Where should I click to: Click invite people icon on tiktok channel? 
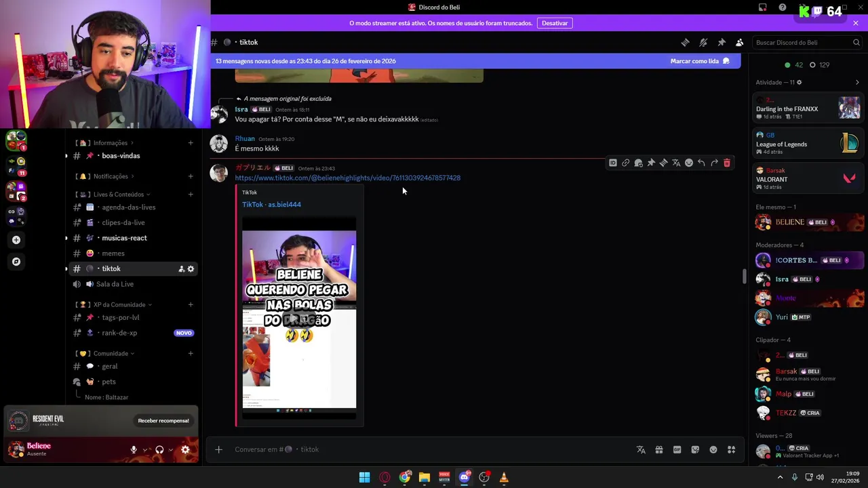181,269
